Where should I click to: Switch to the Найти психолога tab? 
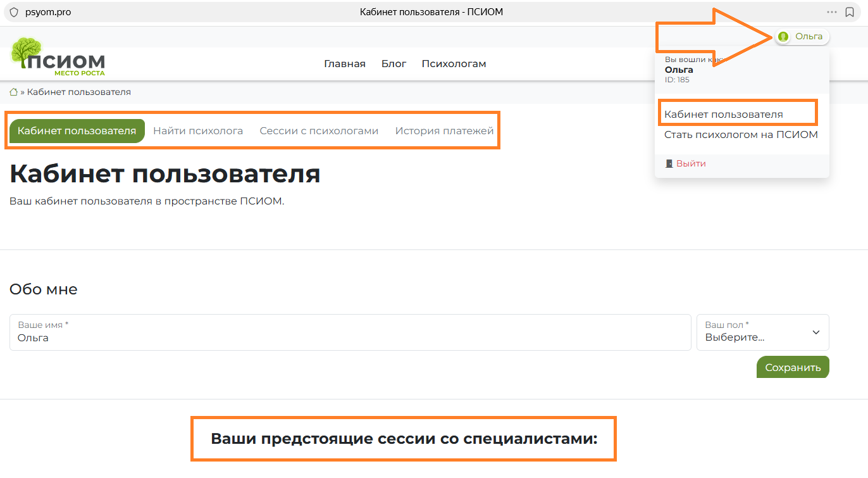(198, 131)
